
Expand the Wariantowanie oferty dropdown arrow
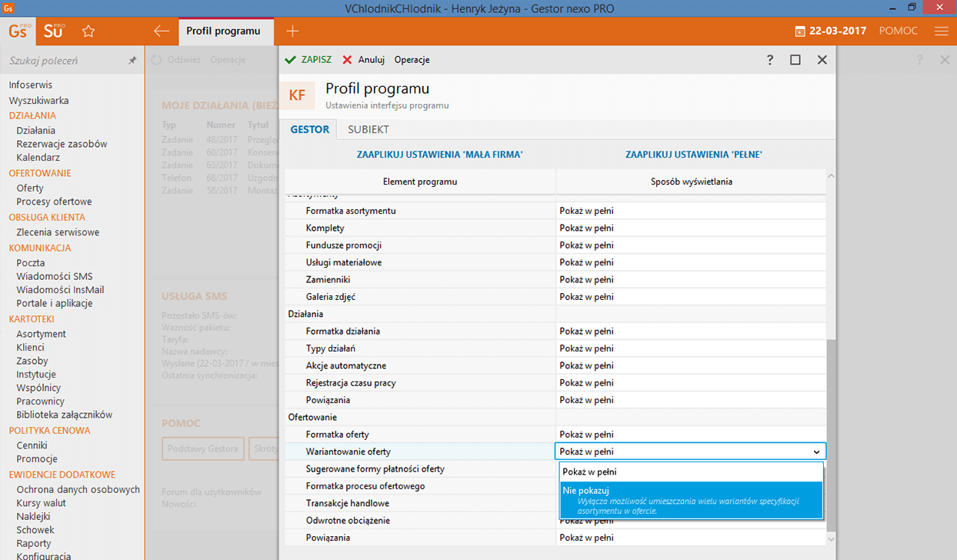816,452
